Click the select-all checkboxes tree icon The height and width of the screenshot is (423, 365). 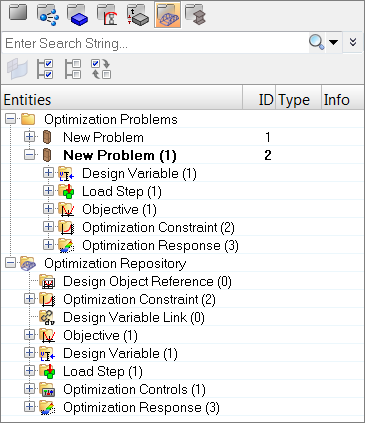click(x=45, y=69)
